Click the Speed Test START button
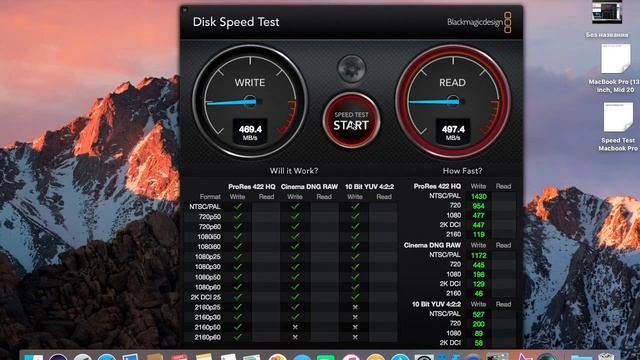This screenshot has width=640, height=360. pyautogui.click(x=351, y=120)
